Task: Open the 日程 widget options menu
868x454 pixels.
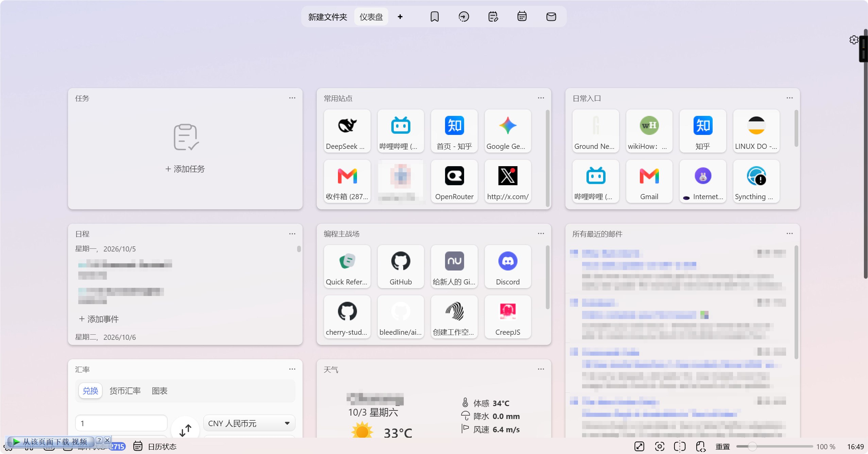Action: [292, 234]
